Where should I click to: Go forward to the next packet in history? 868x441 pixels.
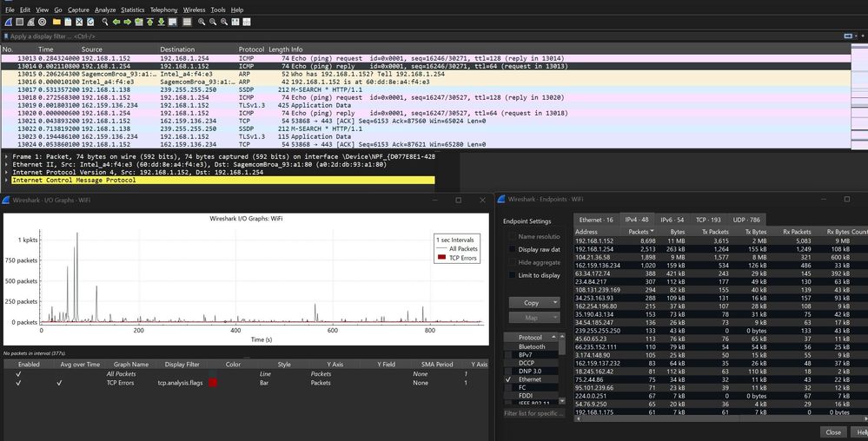[128, 22]
